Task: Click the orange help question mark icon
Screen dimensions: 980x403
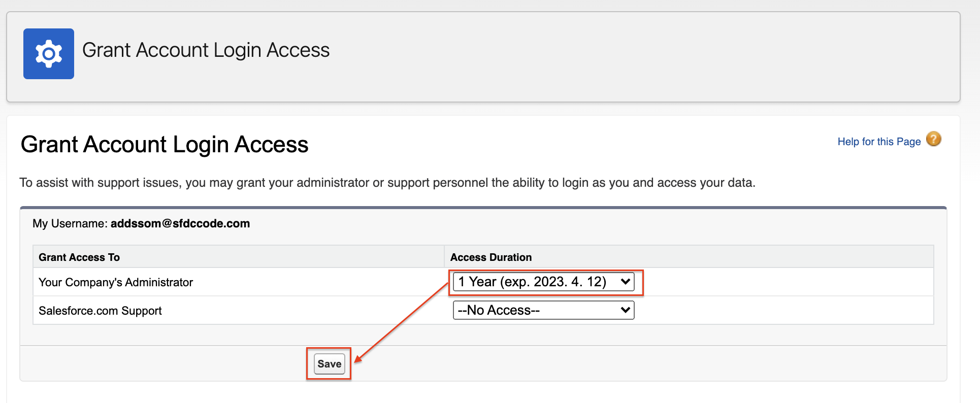Action: [x=933, y=139]
